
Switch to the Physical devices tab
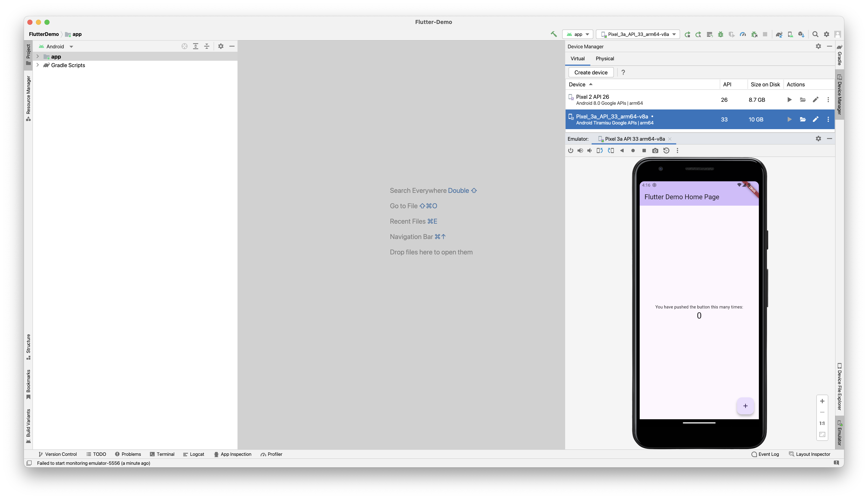(x=605, y=59)
